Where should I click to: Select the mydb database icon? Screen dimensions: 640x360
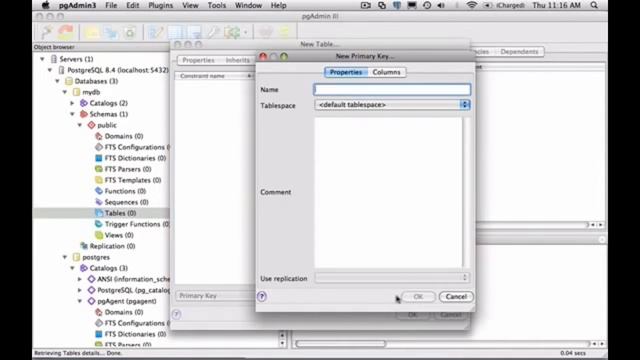(x=76, y=92)
